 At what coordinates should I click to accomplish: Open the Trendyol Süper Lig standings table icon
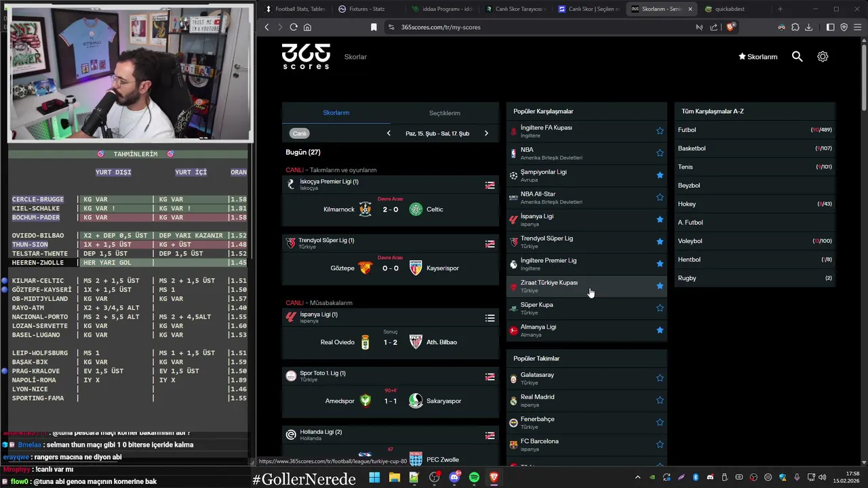[490, 244]
